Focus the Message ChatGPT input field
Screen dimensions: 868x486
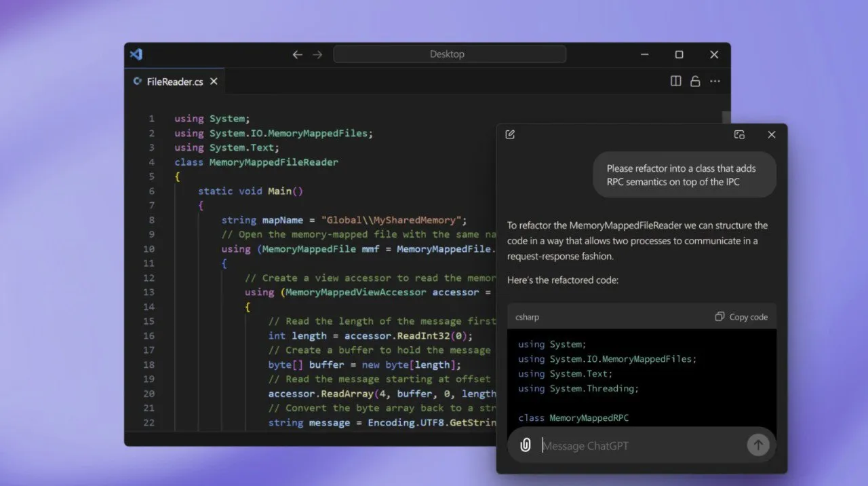641,445
